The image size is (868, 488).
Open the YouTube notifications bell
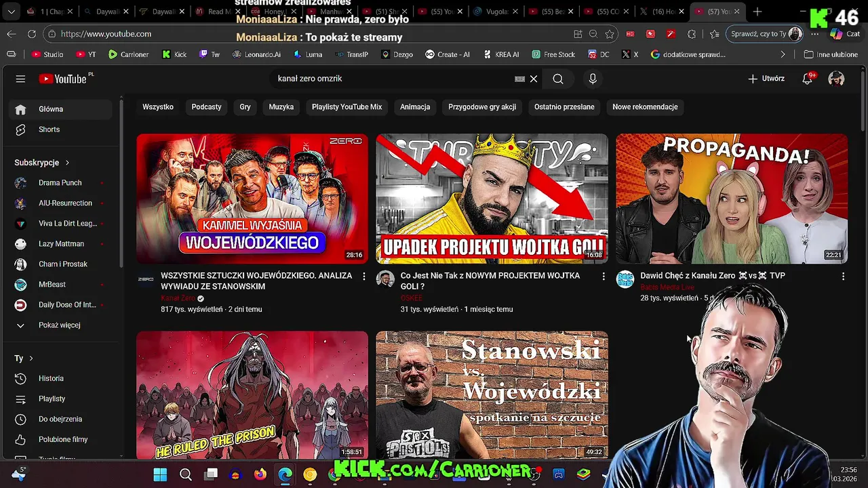tap(807, 79)
